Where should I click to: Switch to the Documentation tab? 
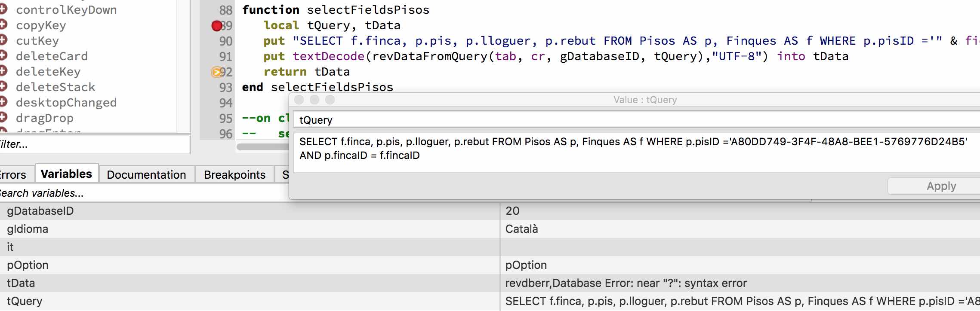click(146, 174)
